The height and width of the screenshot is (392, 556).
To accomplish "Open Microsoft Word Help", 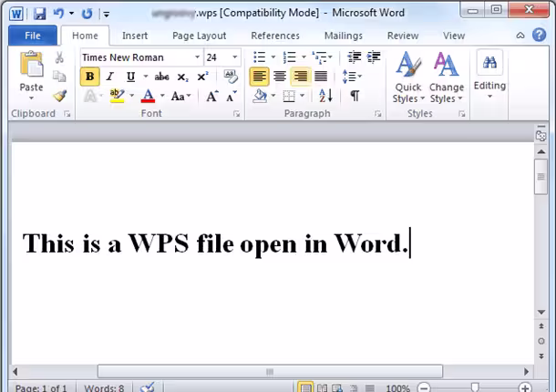I will [539, 35].
